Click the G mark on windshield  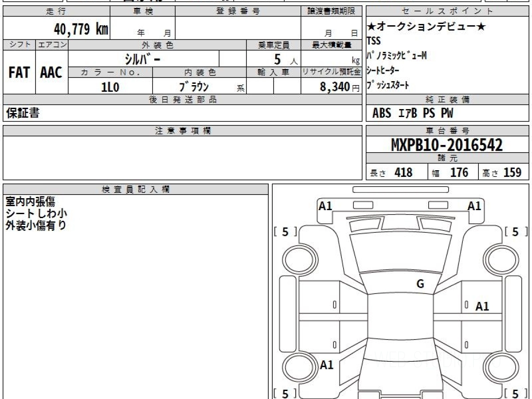420,285
